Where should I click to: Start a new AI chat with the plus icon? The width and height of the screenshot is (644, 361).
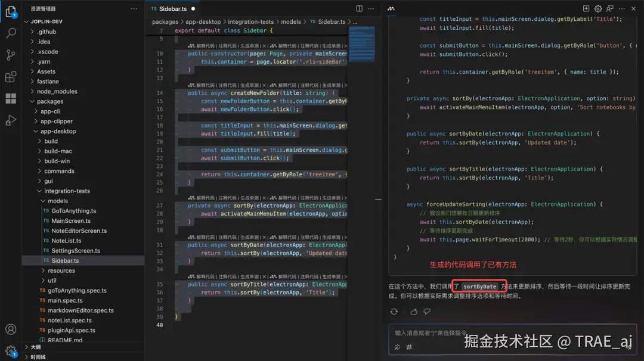coord(586,8)
